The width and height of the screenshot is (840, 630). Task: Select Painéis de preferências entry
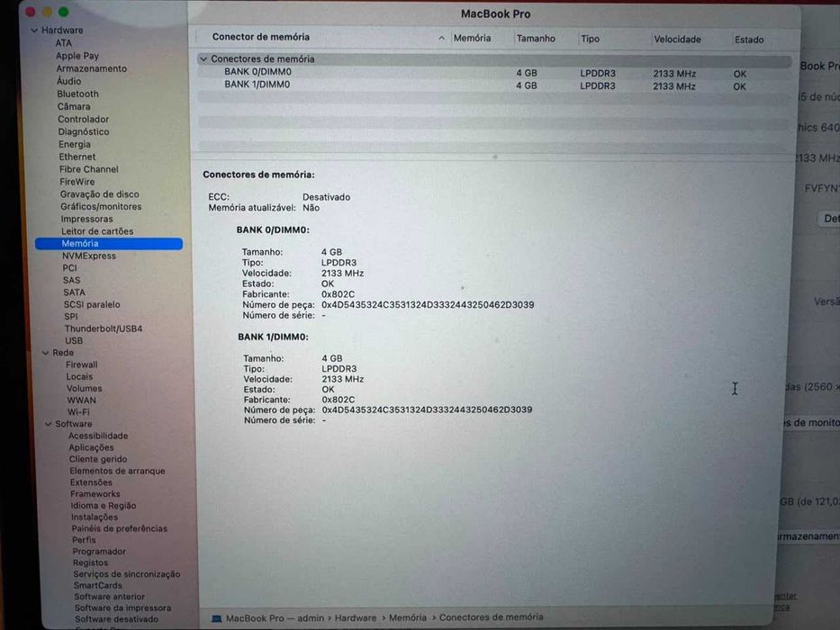[120, 528]
